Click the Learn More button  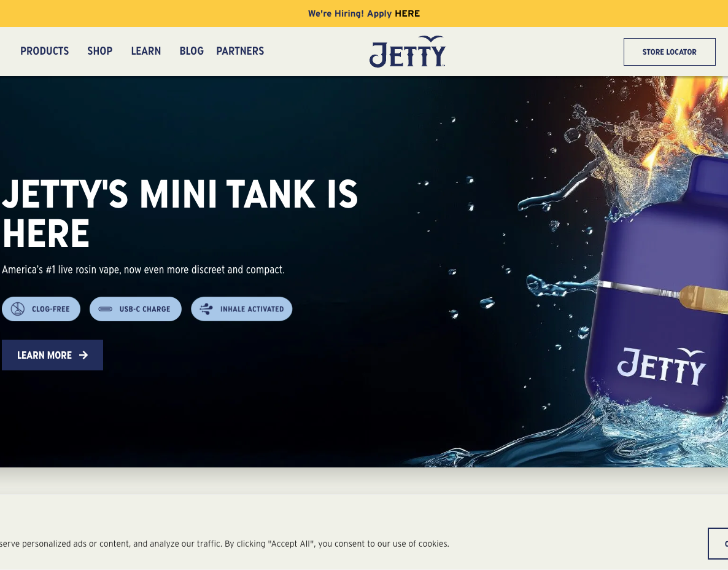52,355
